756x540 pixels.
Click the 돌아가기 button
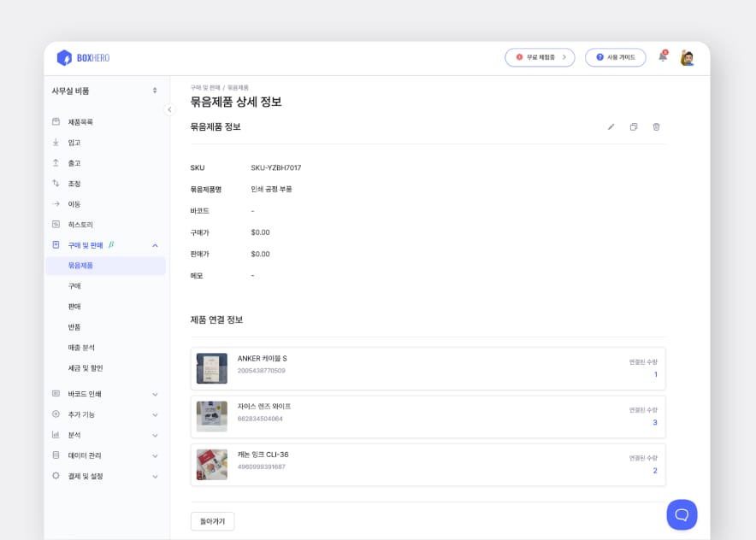(212, 520)
